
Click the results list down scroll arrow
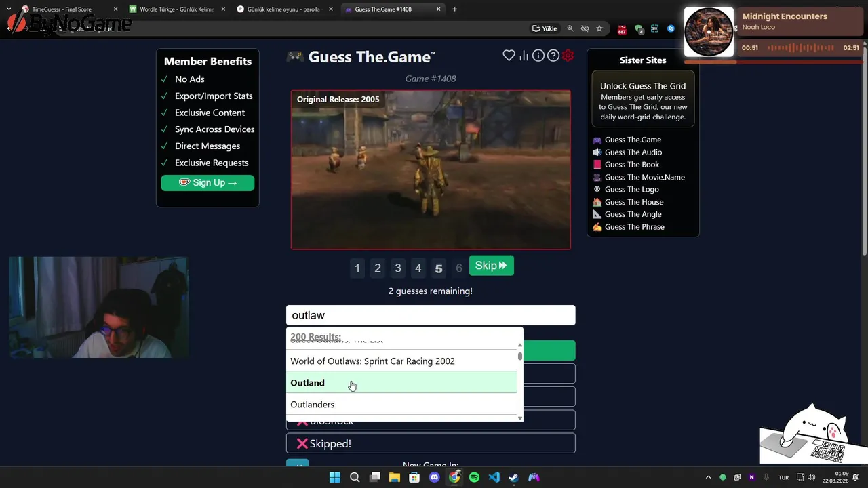(x=520, y=418)
